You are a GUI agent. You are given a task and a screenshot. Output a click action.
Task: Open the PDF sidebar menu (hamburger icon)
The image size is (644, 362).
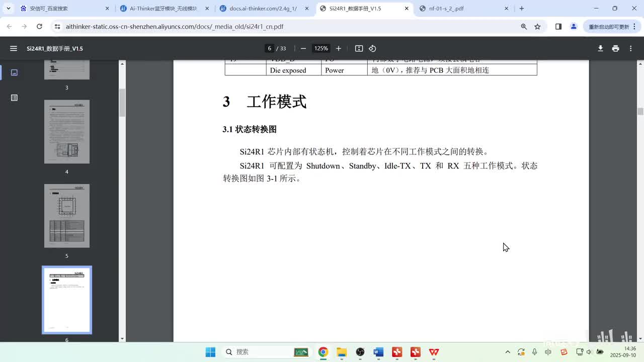click(14, 48)
